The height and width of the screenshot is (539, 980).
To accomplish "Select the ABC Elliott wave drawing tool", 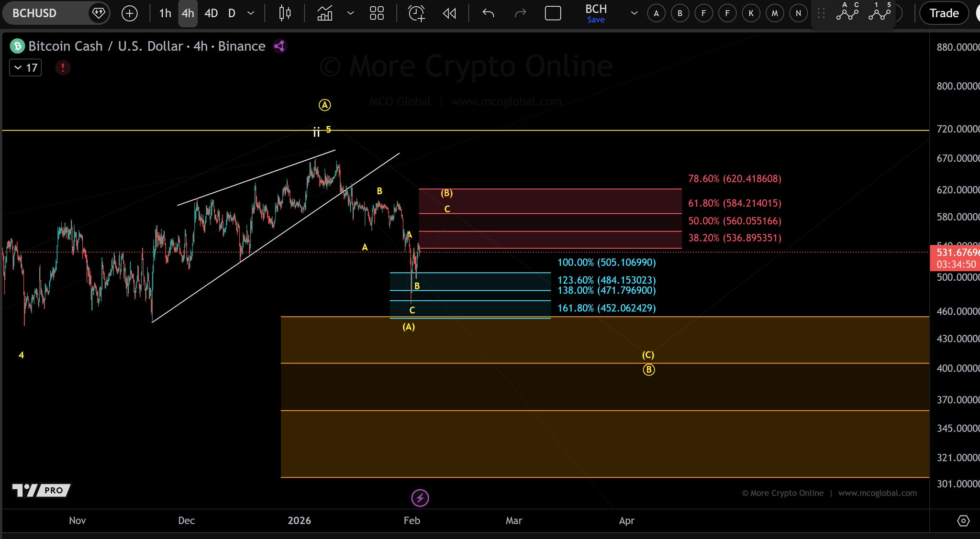I will pos(847,12).
